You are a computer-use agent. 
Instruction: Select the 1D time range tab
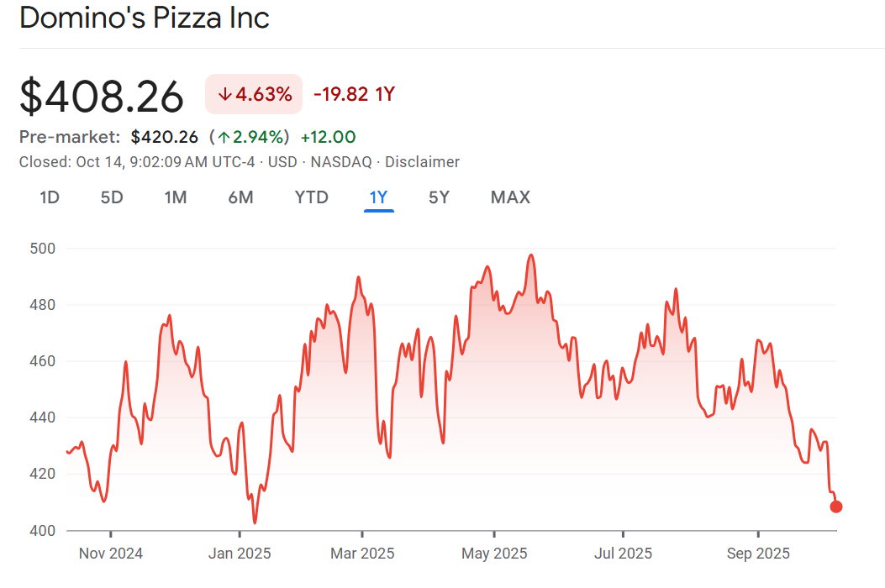click(x=50, y=197)
